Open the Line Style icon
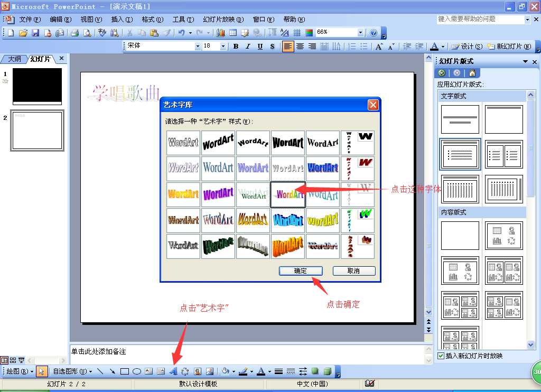 pyautogui.click(x=279, y=371)
